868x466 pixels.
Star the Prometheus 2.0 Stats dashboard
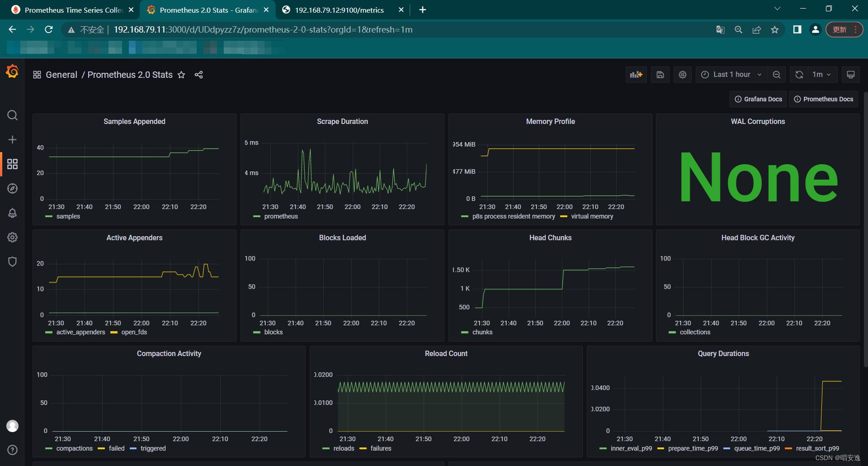(181, 75)
